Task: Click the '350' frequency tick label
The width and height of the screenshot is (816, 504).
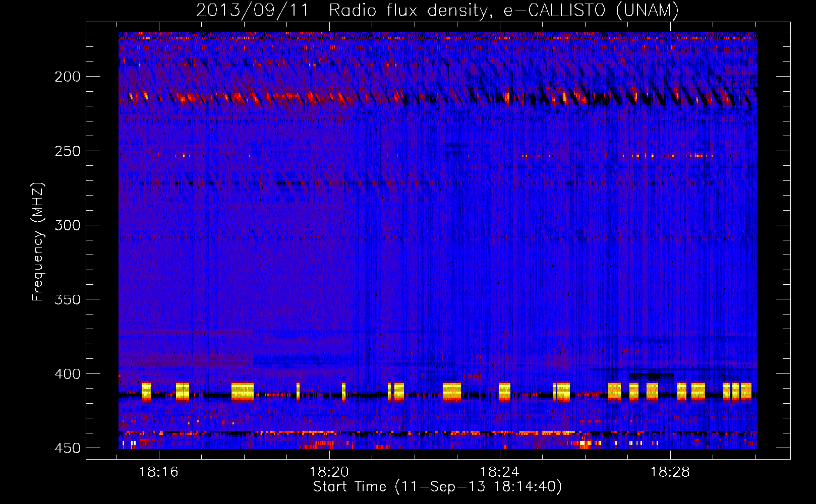Action: 67,299
